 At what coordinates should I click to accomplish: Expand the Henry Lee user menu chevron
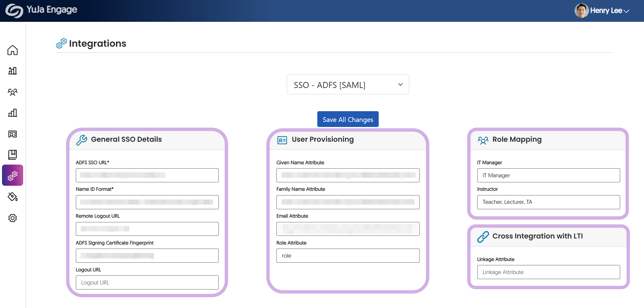tap(626, 11)
